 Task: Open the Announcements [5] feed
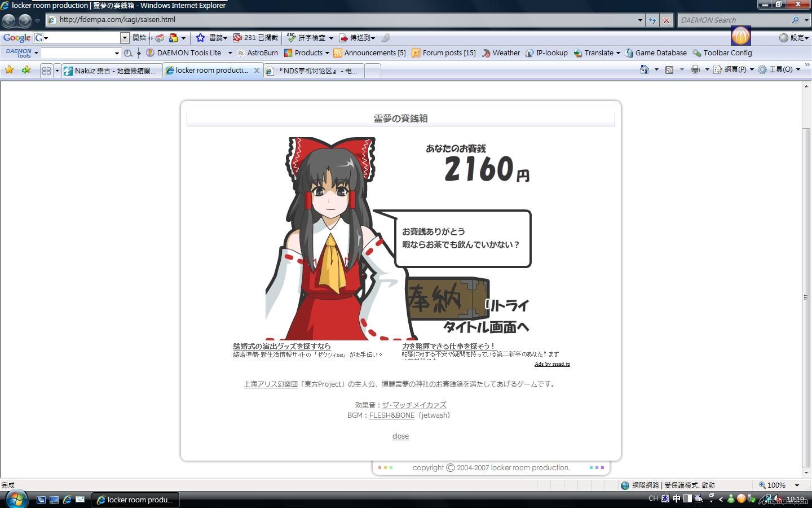(369, 53)
